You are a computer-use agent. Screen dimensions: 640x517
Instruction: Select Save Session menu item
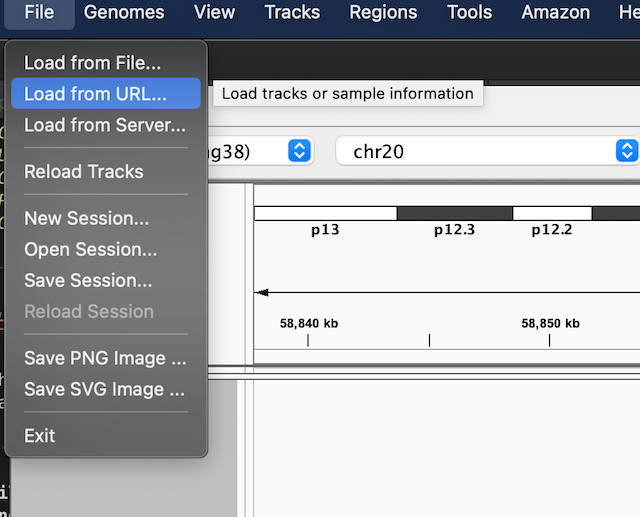(88, 281)
